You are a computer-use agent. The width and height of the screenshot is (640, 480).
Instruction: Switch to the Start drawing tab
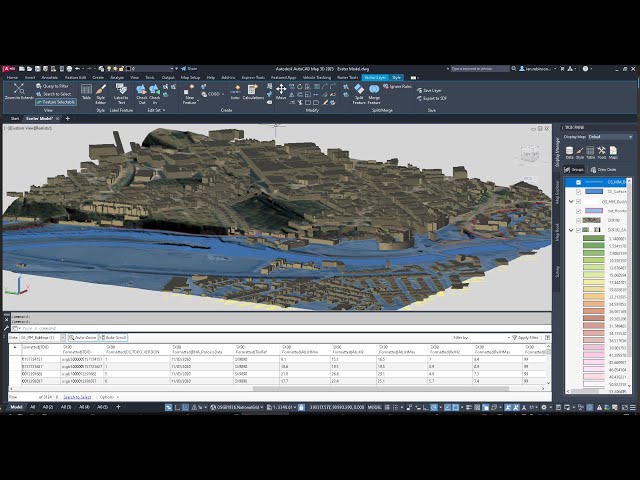15,118
